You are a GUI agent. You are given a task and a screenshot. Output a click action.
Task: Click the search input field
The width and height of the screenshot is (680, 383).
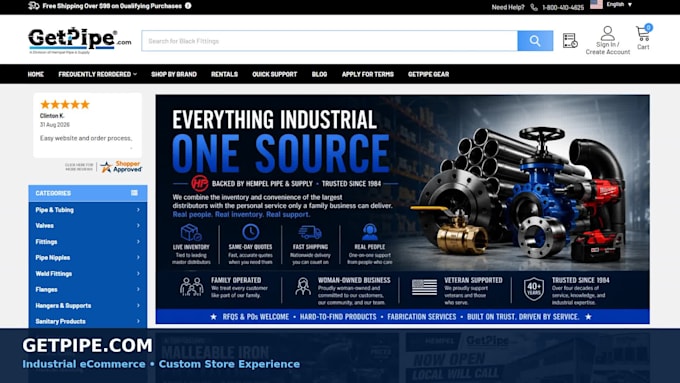tap(330, 41)
